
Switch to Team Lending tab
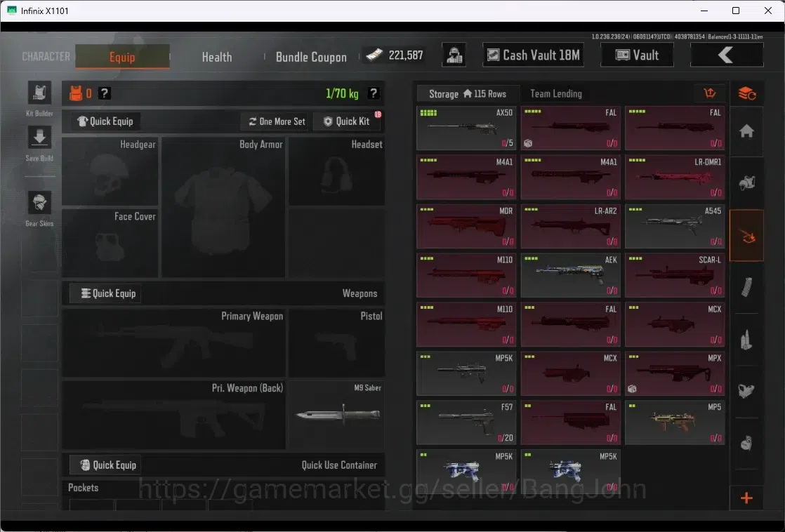coord(555,93)
